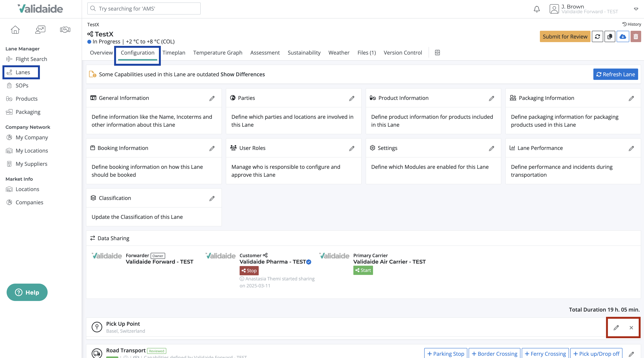Open the Timeplan tab
Screen dimensions: 644x358
pos(174,53)
